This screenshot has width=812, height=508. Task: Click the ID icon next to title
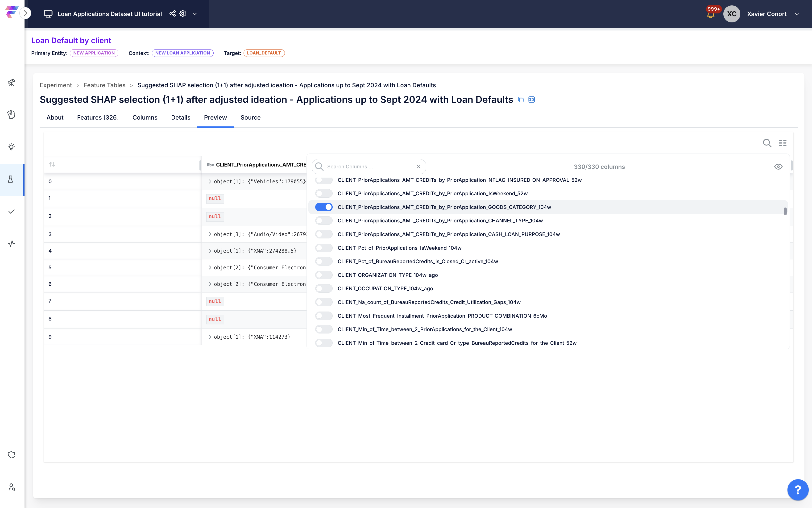532,100
